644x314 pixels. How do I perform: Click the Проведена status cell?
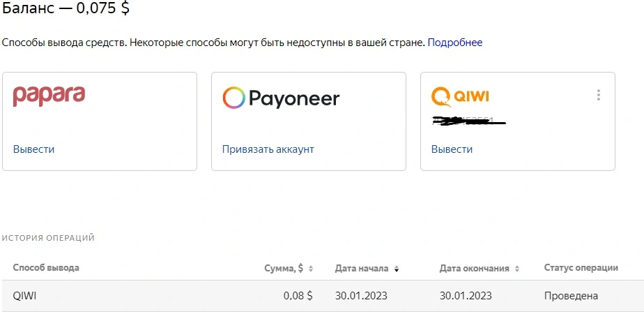(572, 296)
